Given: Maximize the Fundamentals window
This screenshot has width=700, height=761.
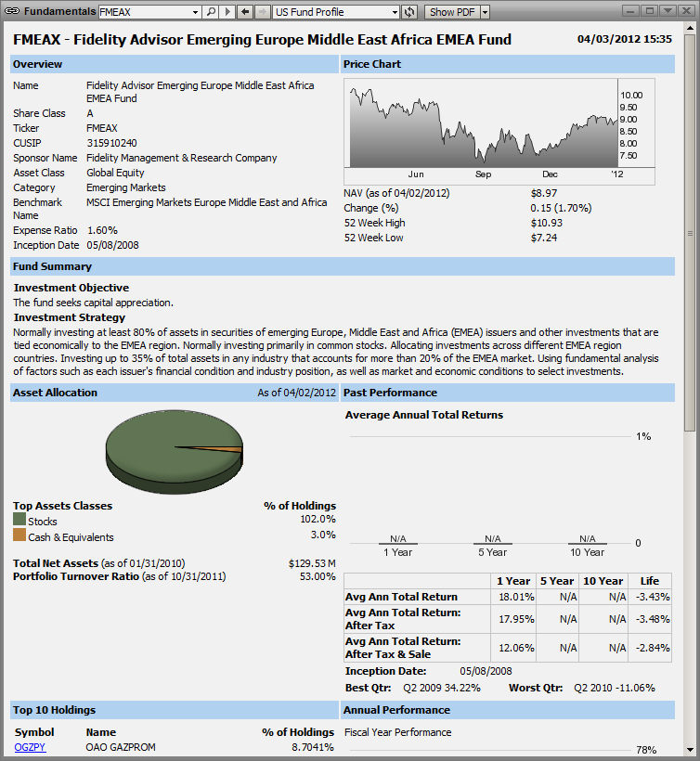Looking at the screenshot, I should (650, 11).
